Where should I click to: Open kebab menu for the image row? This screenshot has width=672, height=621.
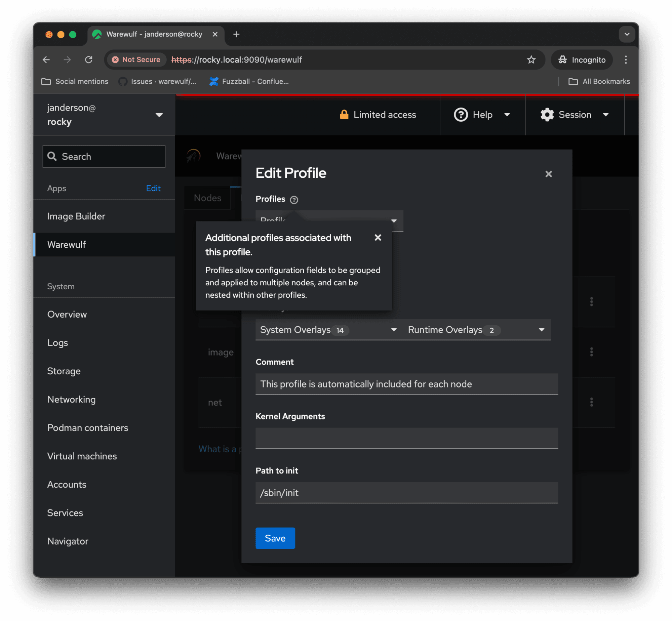[x=591, y=352]
